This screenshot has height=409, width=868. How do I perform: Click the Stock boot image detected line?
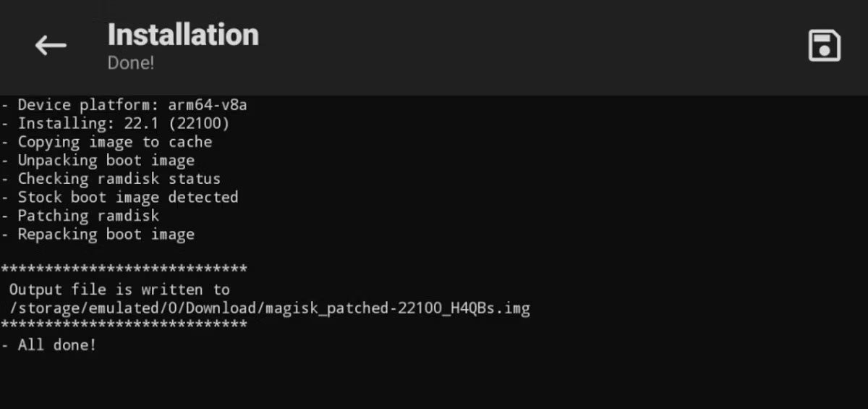click(119, 197)
